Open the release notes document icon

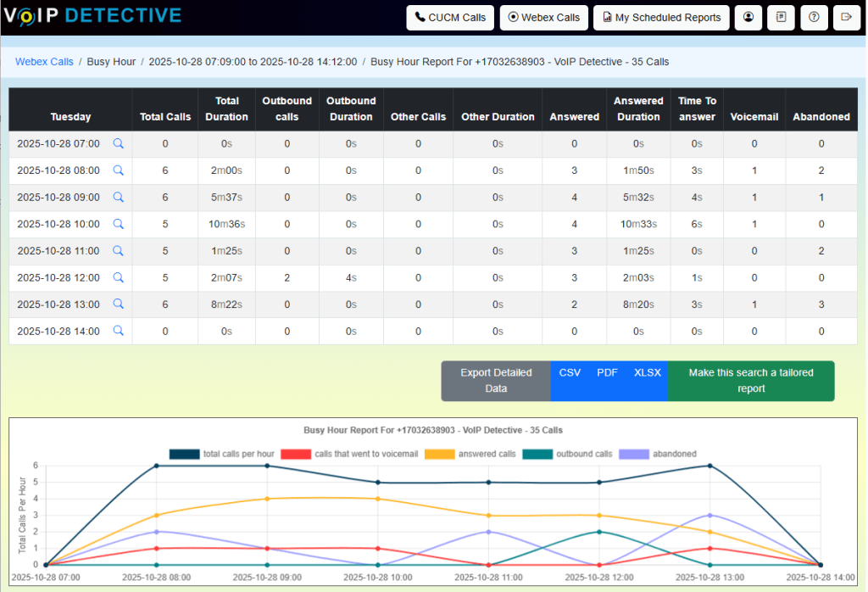click(x=781, y=17)
